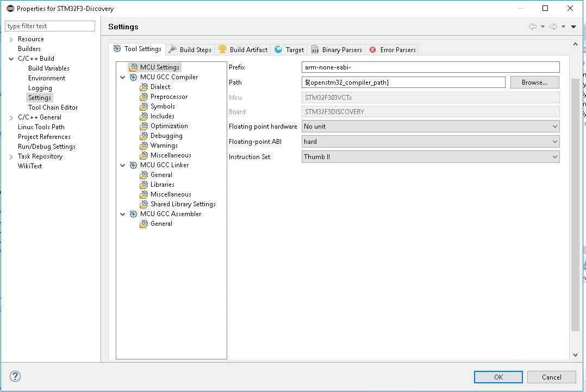Expand the Resource category
This screenshot has height=392, width=586.
tap(11, 39)
